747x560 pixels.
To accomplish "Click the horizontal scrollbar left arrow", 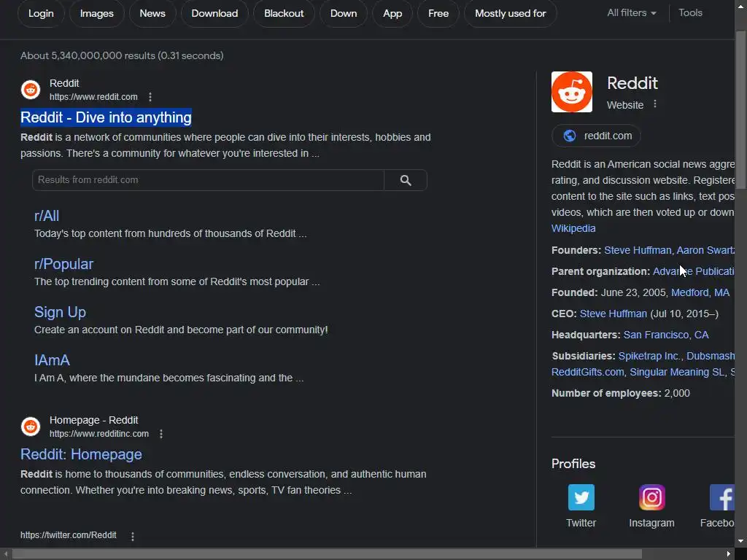I will click(6, 554).
